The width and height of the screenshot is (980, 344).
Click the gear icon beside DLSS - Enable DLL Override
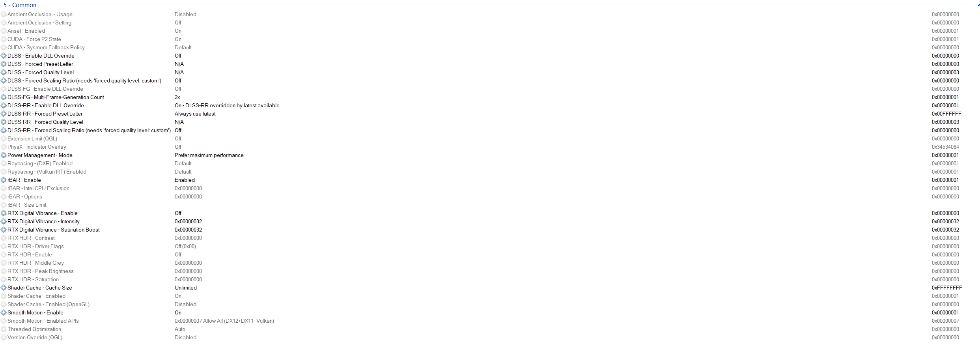(4, 56)
